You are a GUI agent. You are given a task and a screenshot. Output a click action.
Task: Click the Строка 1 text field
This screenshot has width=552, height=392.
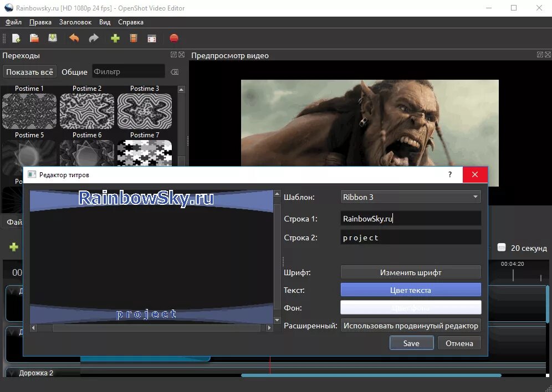coord(411,218)
